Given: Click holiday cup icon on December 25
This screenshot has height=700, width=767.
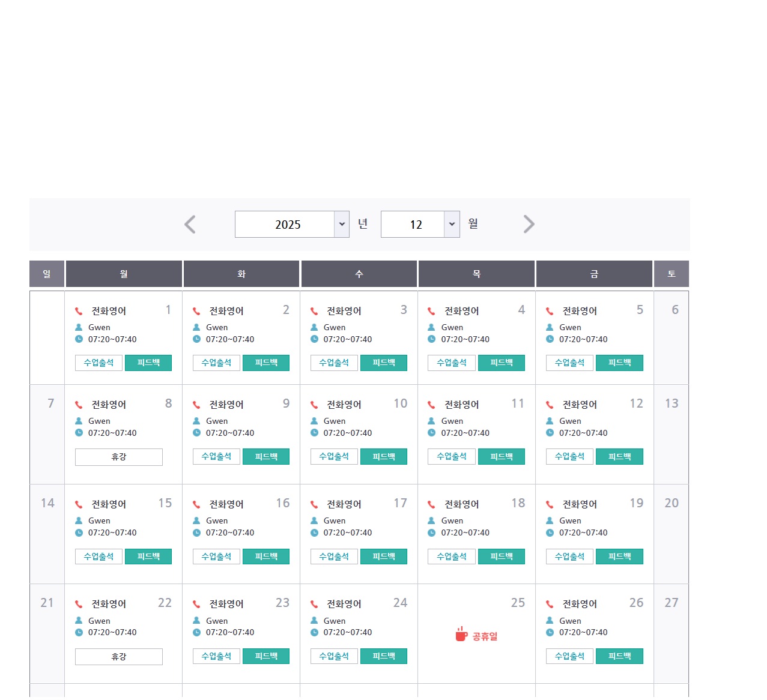Looking at the screenshot, I should (x=461, y=635).
